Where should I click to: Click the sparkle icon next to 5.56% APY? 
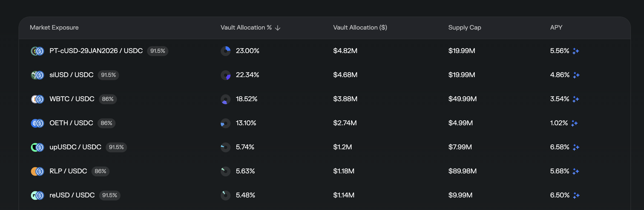[x=576, y=51]
